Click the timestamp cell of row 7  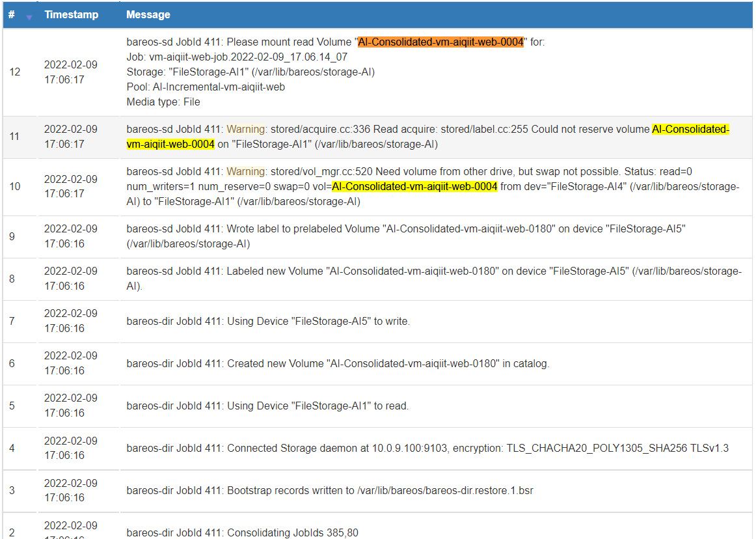70,321
